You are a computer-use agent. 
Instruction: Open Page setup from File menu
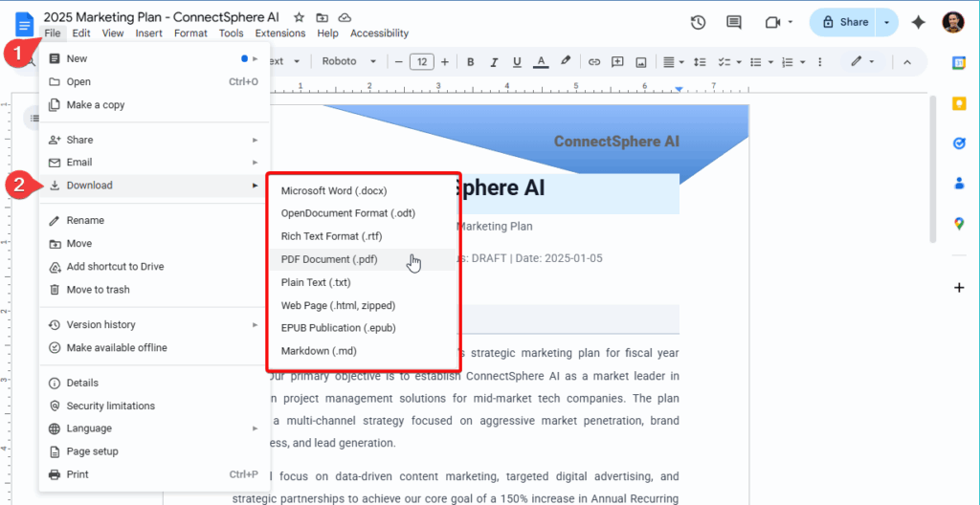pos(154,451)
